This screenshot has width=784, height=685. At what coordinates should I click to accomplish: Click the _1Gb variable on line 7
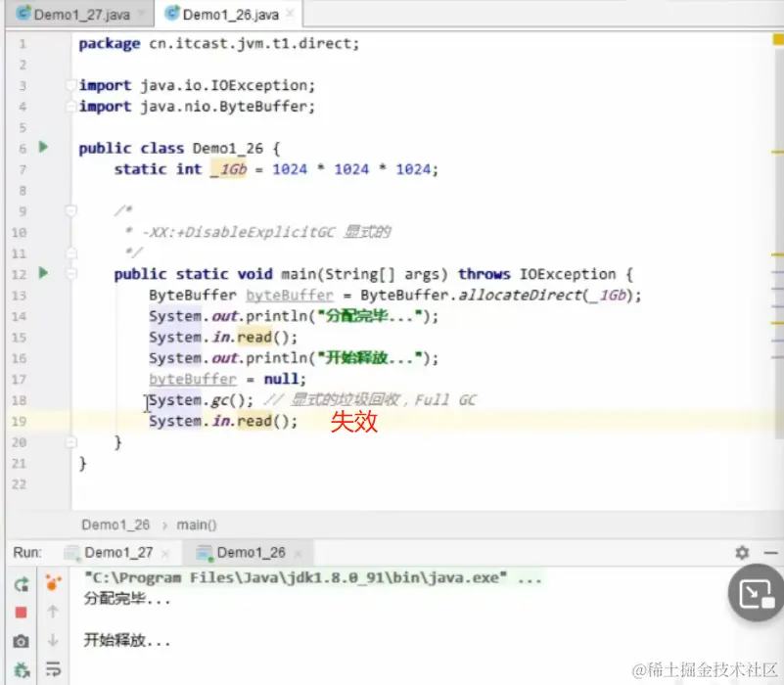click(229, 169)
